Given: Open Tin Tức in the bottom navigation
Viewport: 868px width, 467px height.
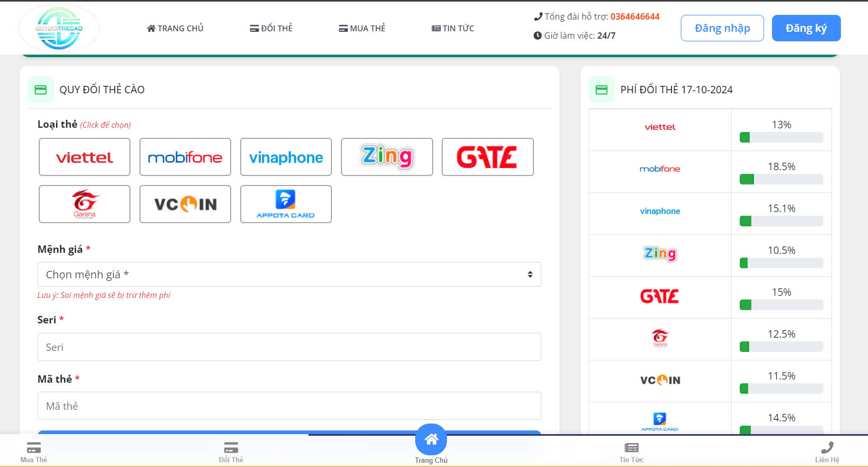Looking at the screenshot, I should point(632,452).
